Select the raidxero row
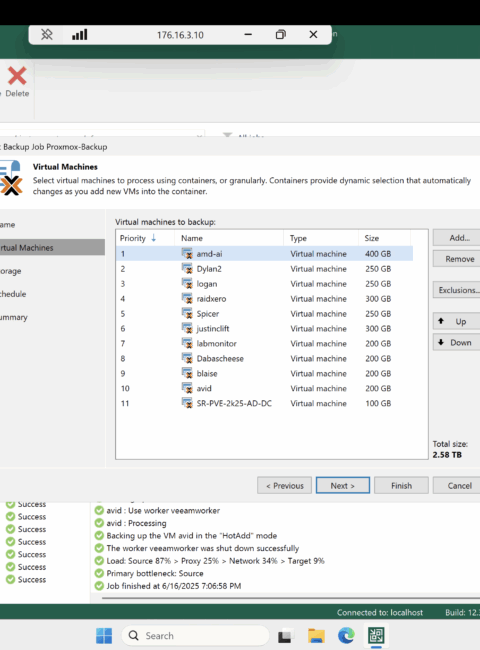Screen dimensions: 480x650 click(264, 298)
